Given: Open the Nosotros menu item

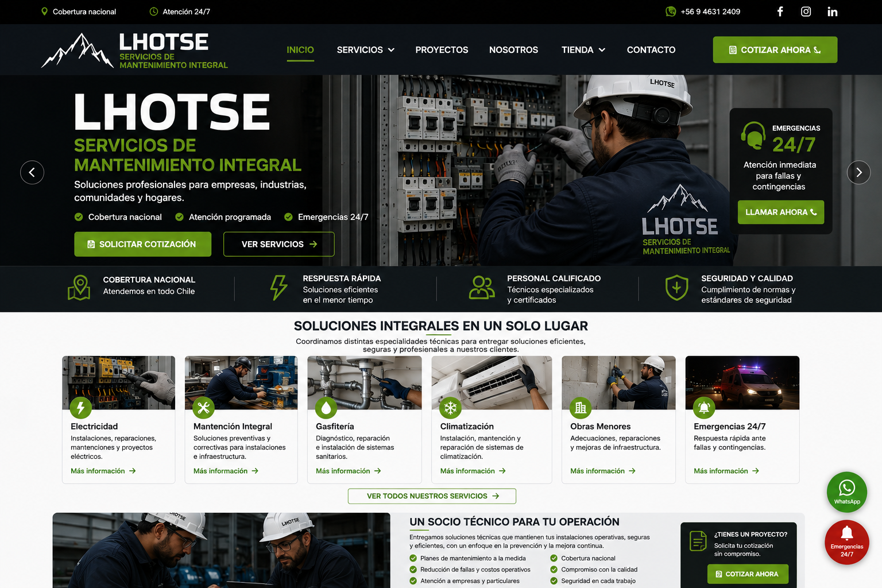Looking at the screenshot, I should point(513,50).
